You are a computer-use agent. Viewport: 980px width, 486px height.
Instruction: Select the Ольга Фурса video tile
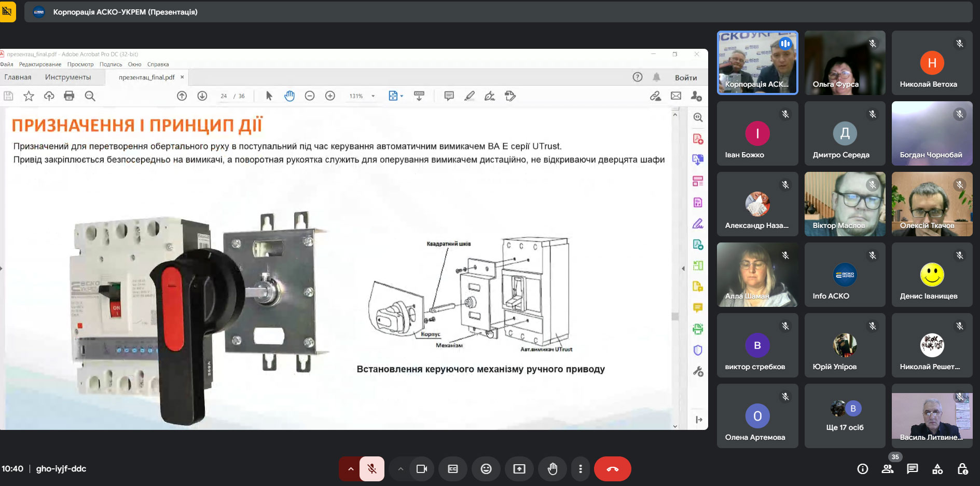pyautogui.click(x=845, y=63)
